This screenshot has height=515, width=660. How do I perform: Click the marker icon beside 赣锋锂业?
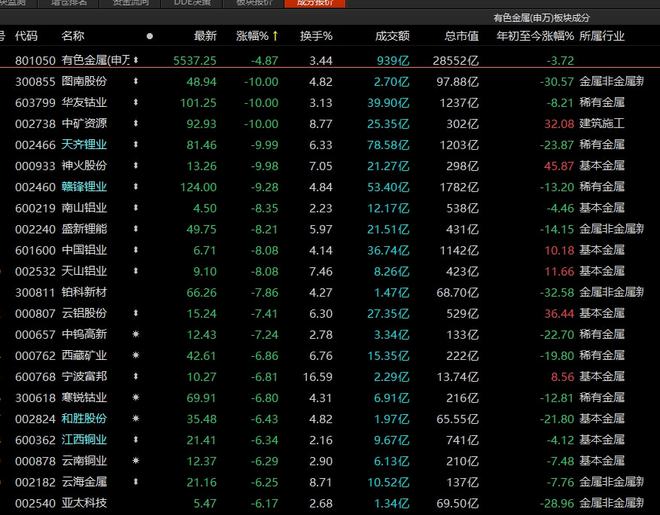pyautogui.click(x=136, y=186)
